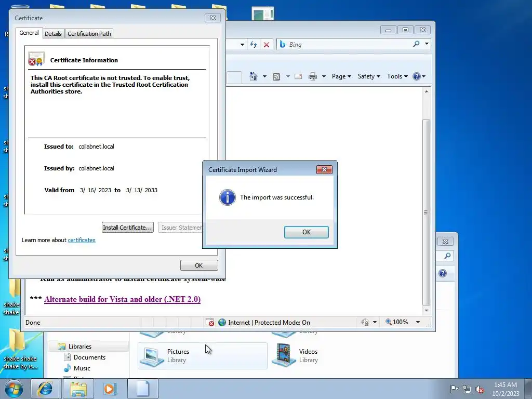The height and width of the screenshot is (399, 532).
Task: Open the certificates help link
Action: 82,240
